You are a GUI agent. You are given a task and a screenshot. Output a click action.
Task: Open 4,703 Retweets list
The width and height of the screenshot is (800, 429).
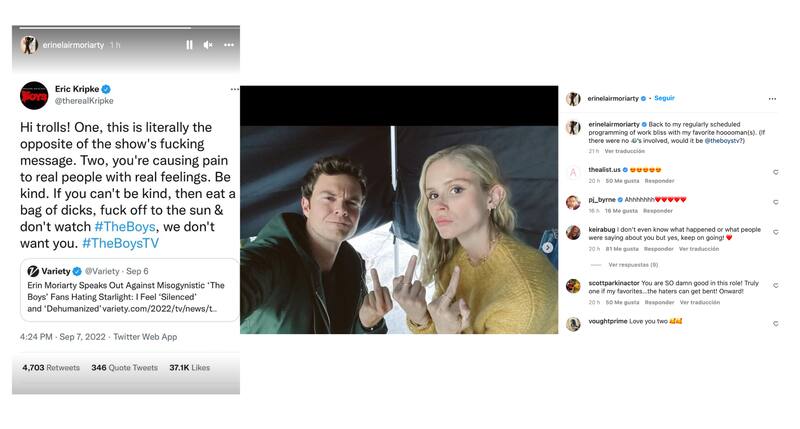[x=50, y=368]
